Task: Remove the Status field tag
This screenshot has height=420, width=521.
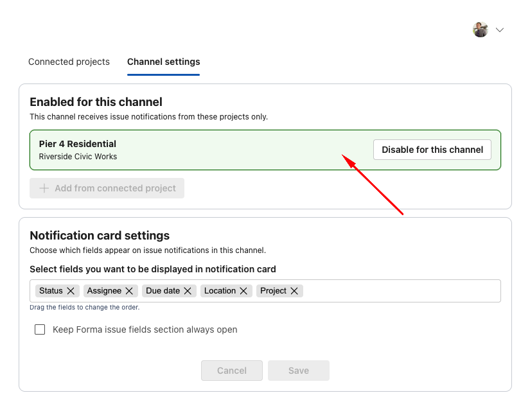Action: tap(71, 291)
